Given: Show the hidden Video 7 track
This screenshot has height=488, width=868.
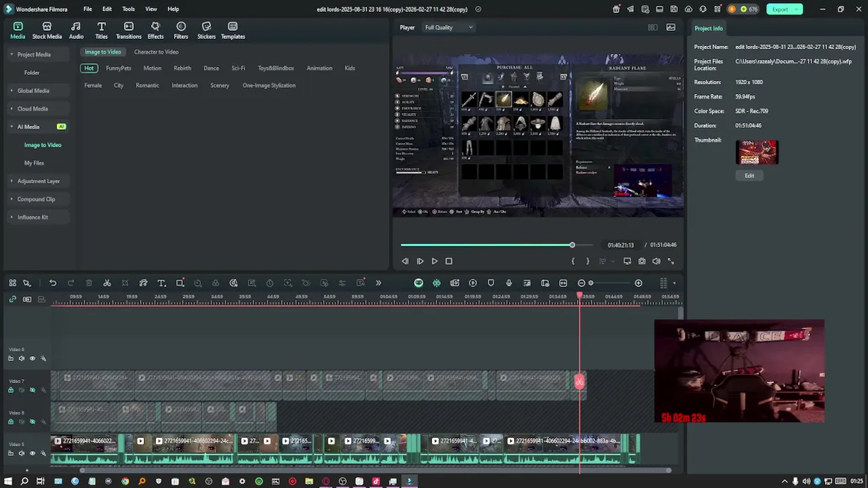Looking at the screenshot, I should (x=32, y=390).
